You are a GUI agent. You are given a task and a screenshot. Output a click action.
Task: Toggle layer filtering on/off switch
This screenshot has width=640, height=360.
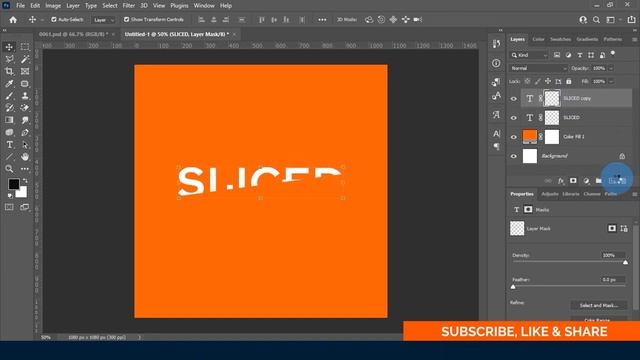613,53
